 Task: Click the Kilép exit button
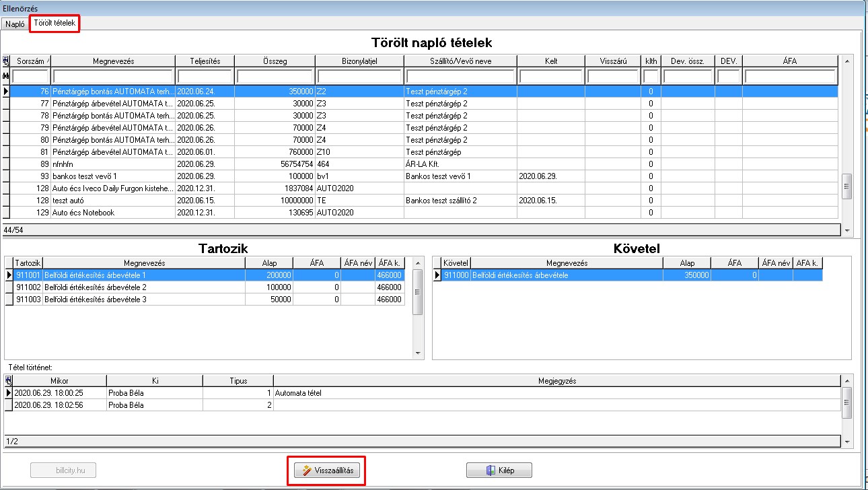[x=499, y=470]
